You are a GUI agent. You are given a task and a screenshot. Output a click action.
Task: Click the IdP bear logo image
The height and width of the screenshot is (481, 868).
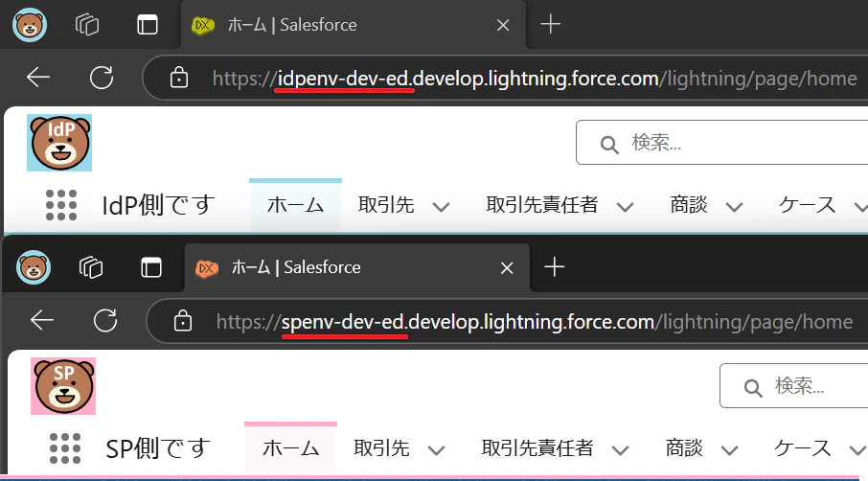pyautogui.click(x=59, y=143)
